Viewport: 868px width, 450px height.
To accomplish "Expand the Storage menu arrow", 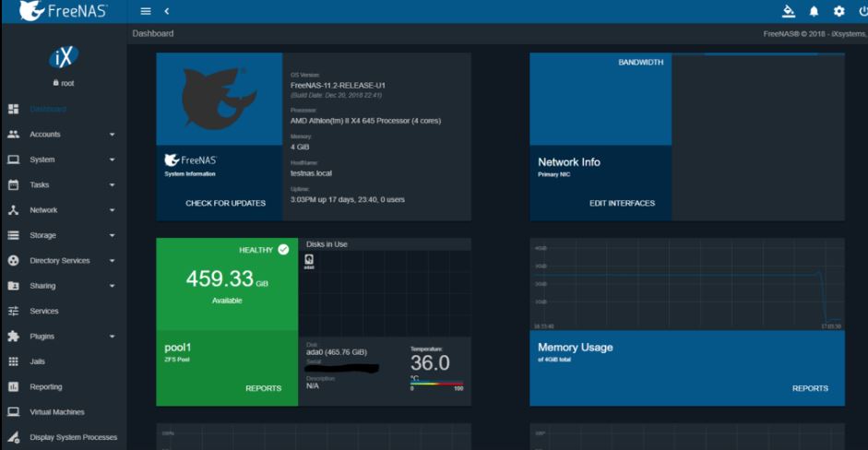I will coord(112,235).
